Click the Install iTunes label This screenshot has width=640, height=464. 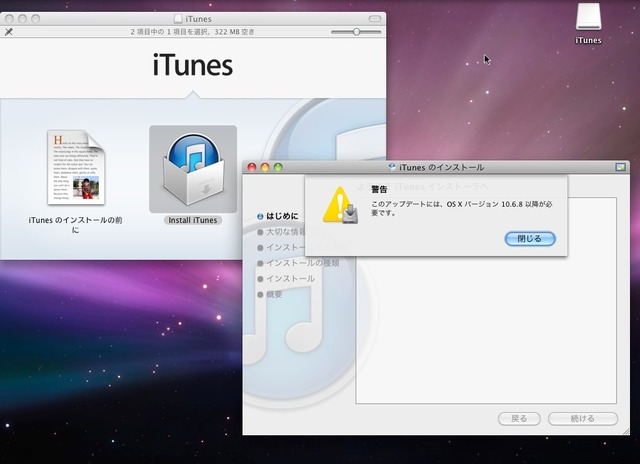(193, 220)
